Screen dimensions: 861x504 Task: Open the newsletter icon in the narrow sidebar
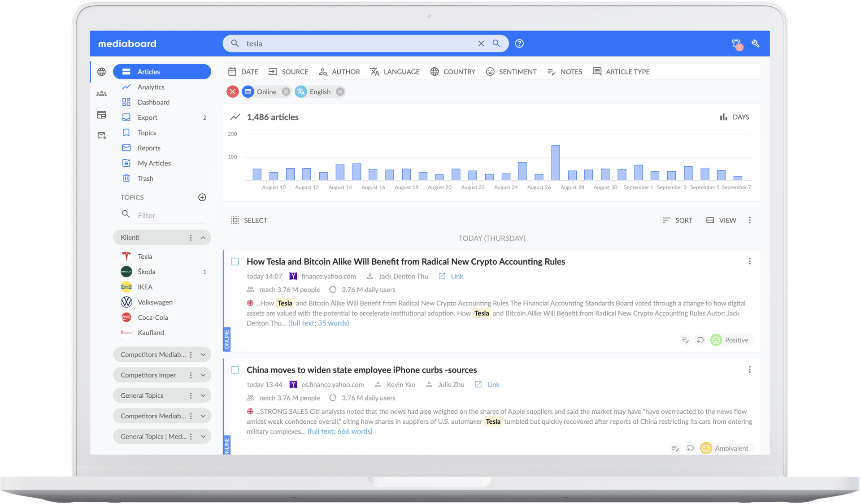click(x=102, y=115)
